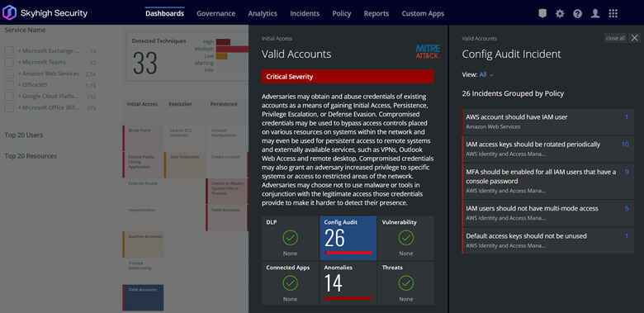644x313 pixels.
Task: Click the Vulnerability green checkmark icon
Action: point(405,237)
